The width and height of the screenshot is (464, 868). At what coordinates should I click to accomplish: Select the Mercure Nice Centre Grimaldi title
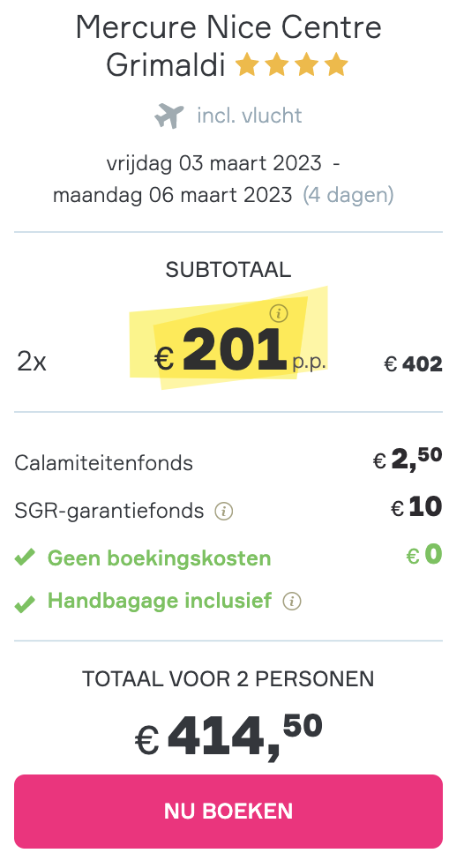point(228,46)
